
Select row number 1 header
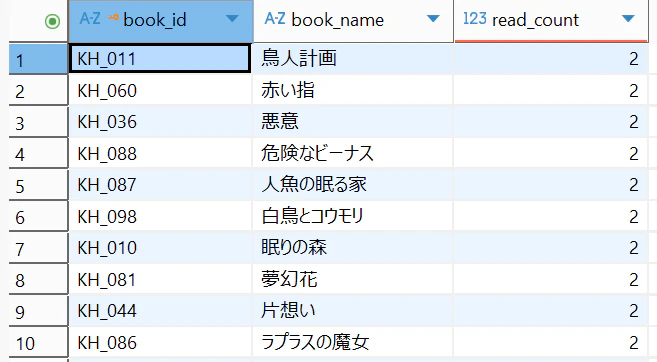(38, 59)
